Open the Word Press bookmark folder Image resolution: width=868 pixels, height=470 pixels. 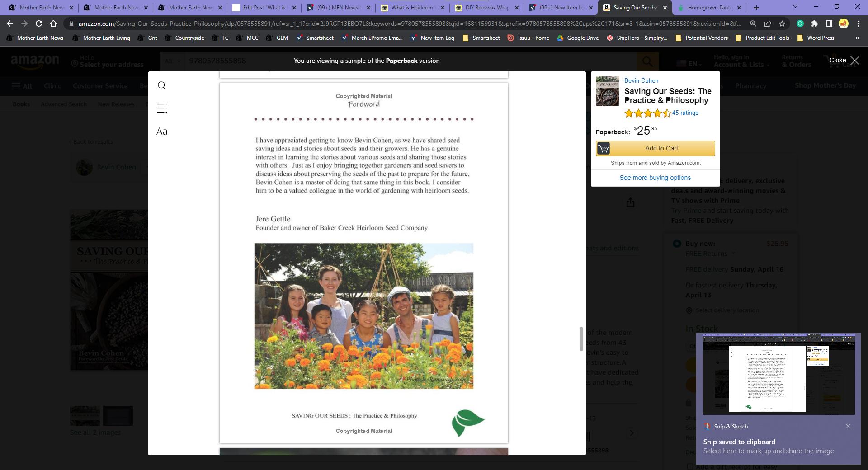pyautogui.click(x=816, y=38)
